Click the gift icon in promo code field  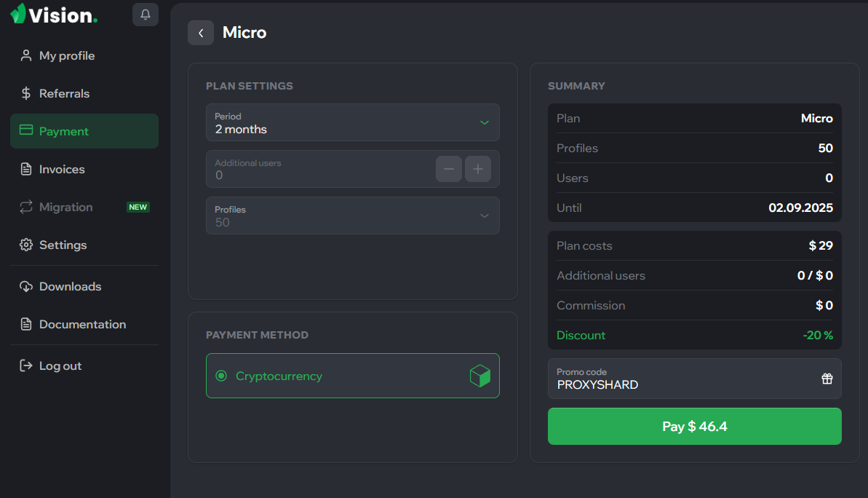tap(827, 379)
